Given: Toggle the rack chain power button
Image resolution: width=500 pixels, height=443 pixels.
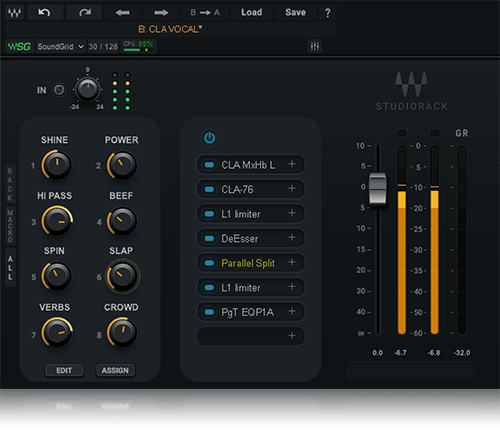Looking at the screenshot, I should click(209, 138).
